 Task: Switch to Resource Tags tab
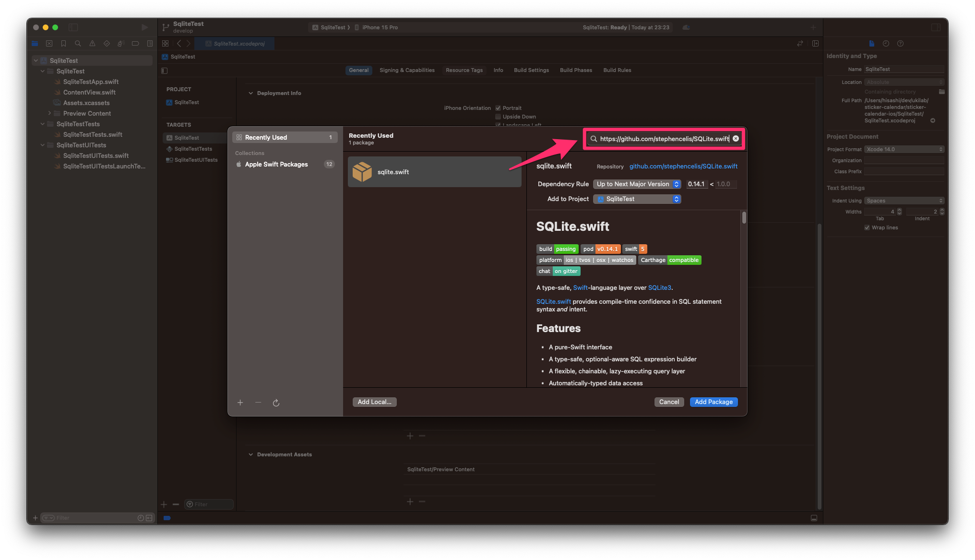tap(464, 70)
